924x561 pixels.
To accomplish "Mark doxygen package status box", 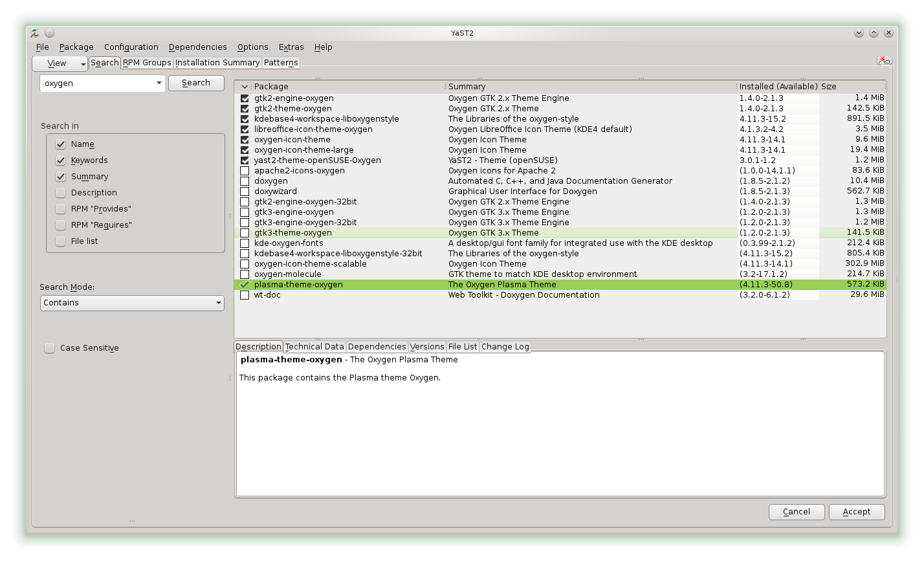I will click(245, 181).
